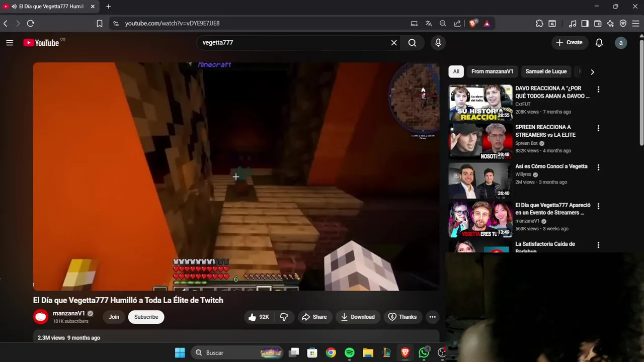
Task: Join the manzanaV1 channel membership
Action: (x=114, y=317)
